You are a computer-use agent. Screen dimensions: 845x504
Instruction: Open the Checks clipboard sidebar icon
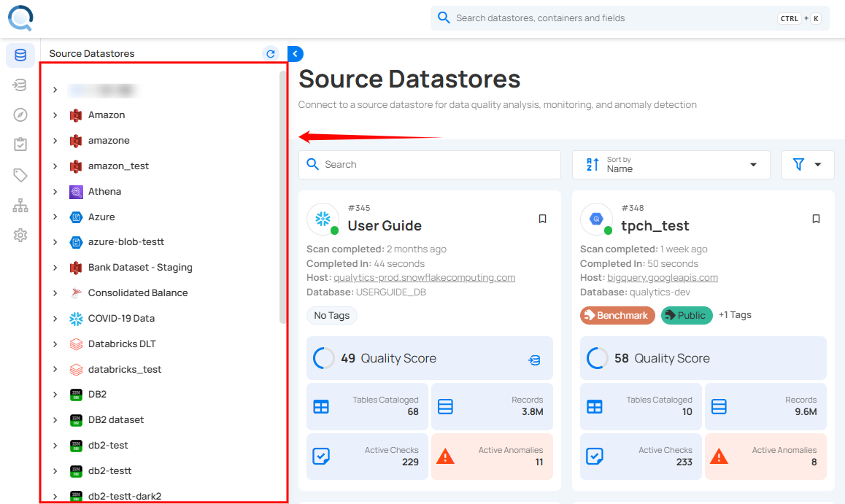(20, 144)
